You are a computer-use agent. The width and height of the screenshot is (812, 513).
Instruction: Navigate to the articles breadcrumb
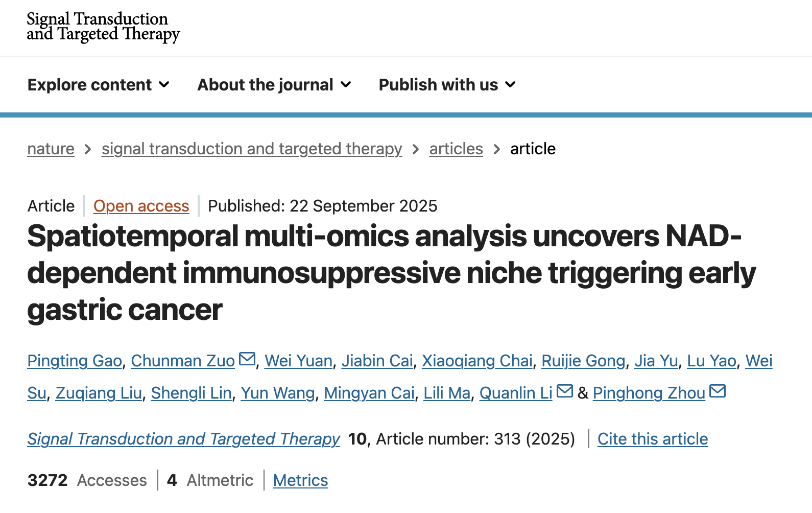point(456,149)
